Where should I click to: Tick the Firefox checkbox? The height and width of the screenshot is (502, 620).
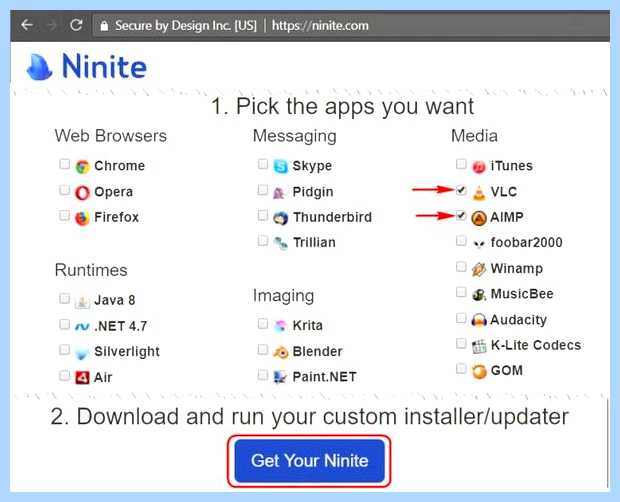point(64,215)
